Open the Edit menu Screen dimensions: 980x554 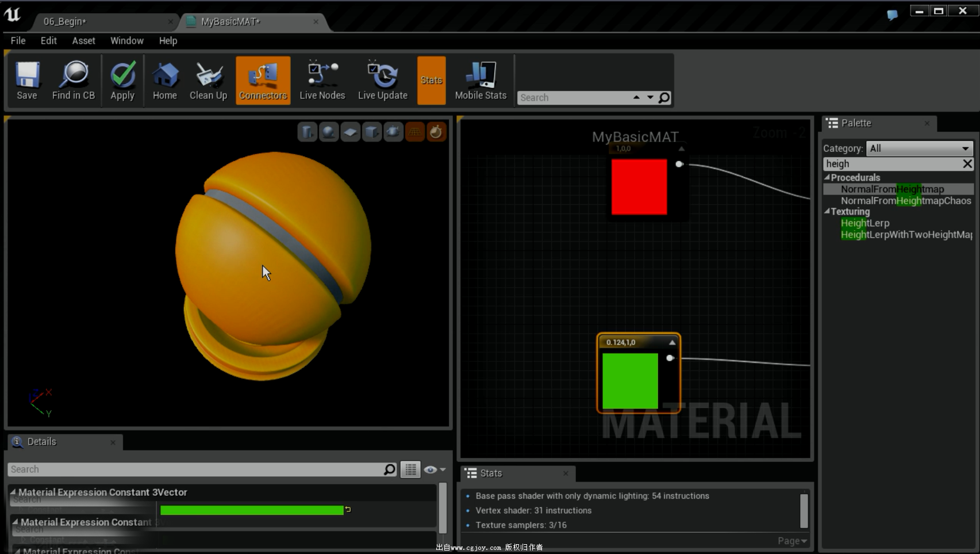(49, 41)
